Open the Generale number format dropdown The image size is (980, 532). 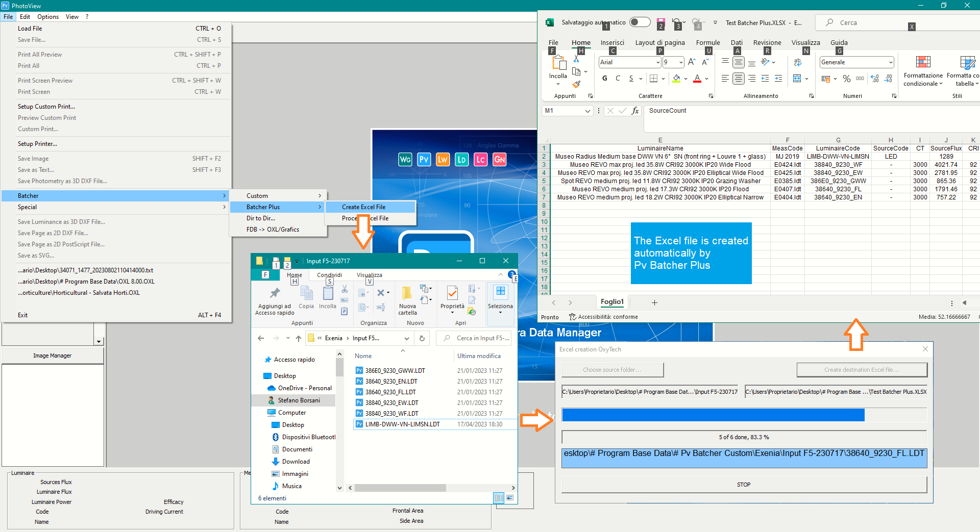[891, 62]
